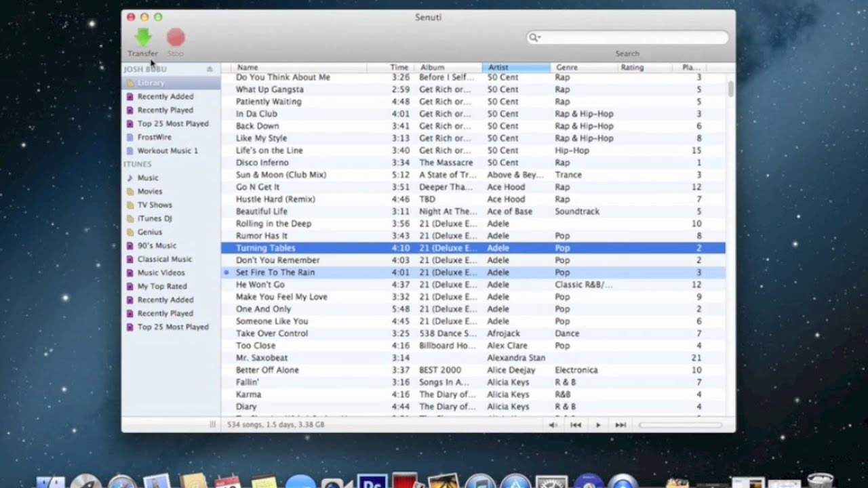Select song Sun & Moon (Club Mix)

pyautogui.click(x=473, y=175)
